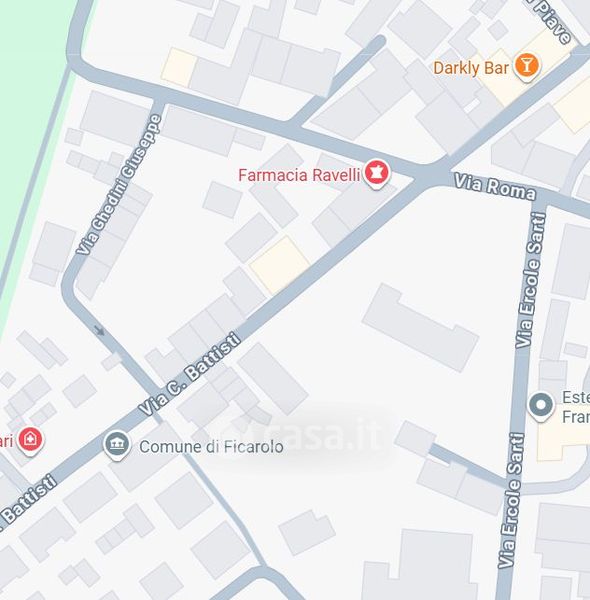
Task: Click the one-way direction arrow on the street
Action: [99, 330]
